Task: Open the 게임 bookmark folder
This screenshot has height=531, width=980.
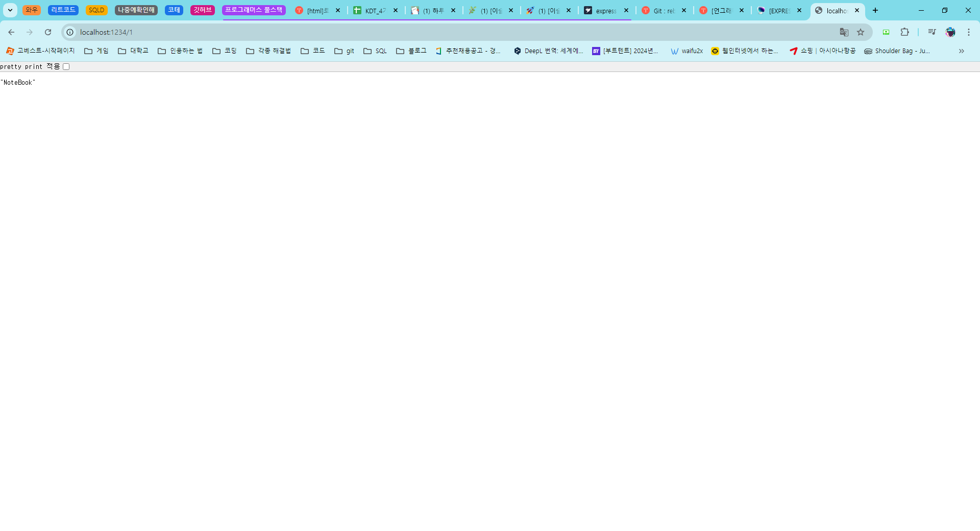Action: pos(96,51)
